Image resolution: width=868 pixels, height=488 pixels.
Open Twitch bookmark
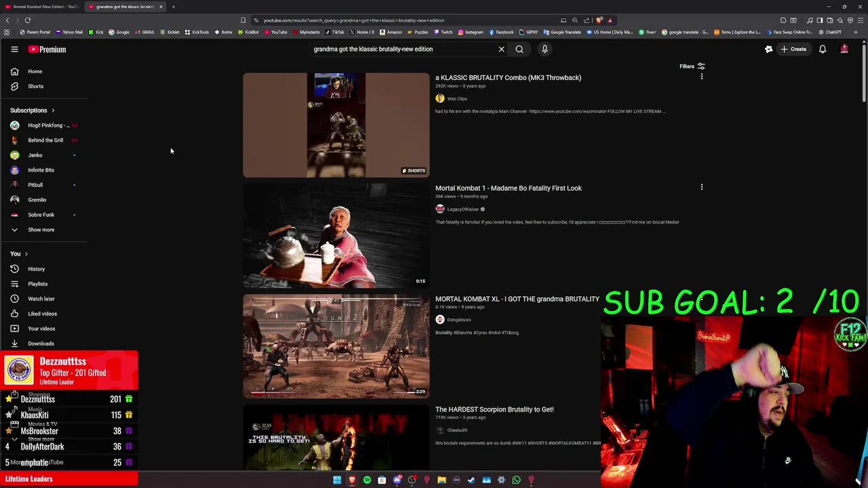point(443,32)
